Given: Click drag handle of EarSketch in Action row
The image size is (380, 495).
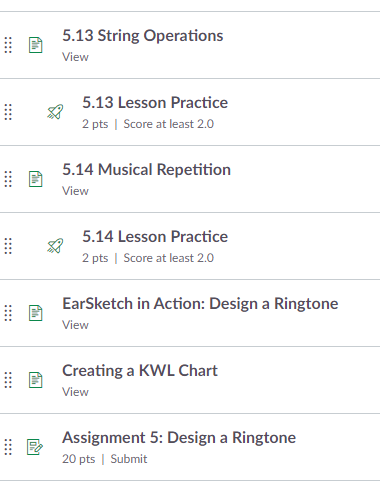Looking at the screenshot, I should click(8, 313).
